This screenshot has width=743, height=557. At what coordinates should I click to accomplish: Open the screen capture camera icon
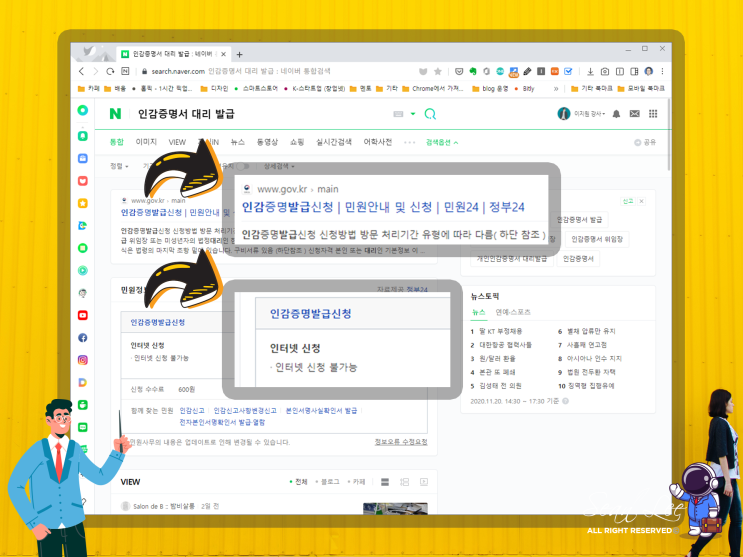click(x=605, y=72)
